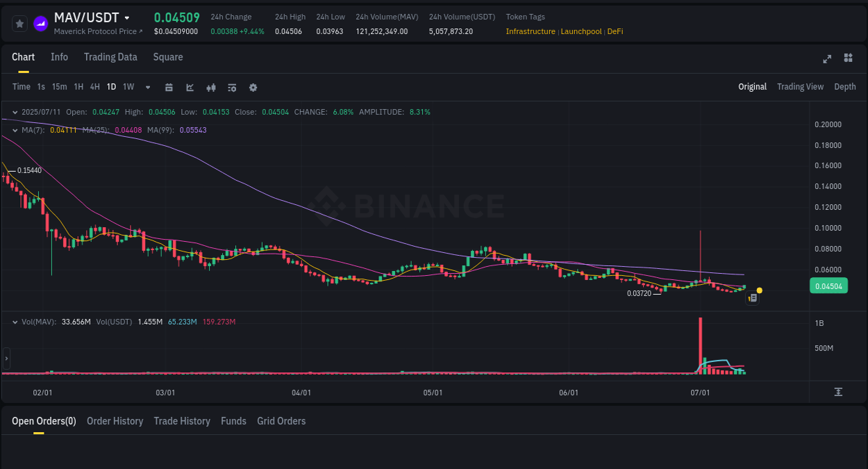Click the Maverick token logo
The width and height of the screenshot is (868, 469).
[40, 23]
